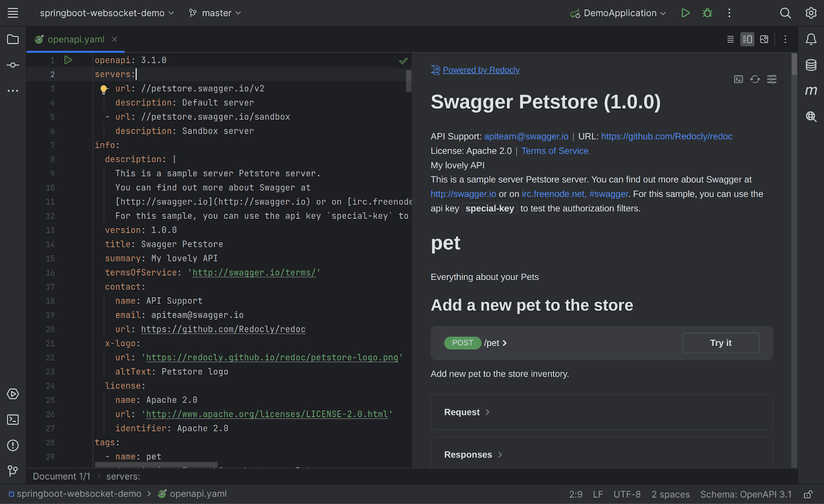Viewport: 824px width, 504px height.
Task: Start debugging with the Debug icon
Action: (x=707, y=13)
